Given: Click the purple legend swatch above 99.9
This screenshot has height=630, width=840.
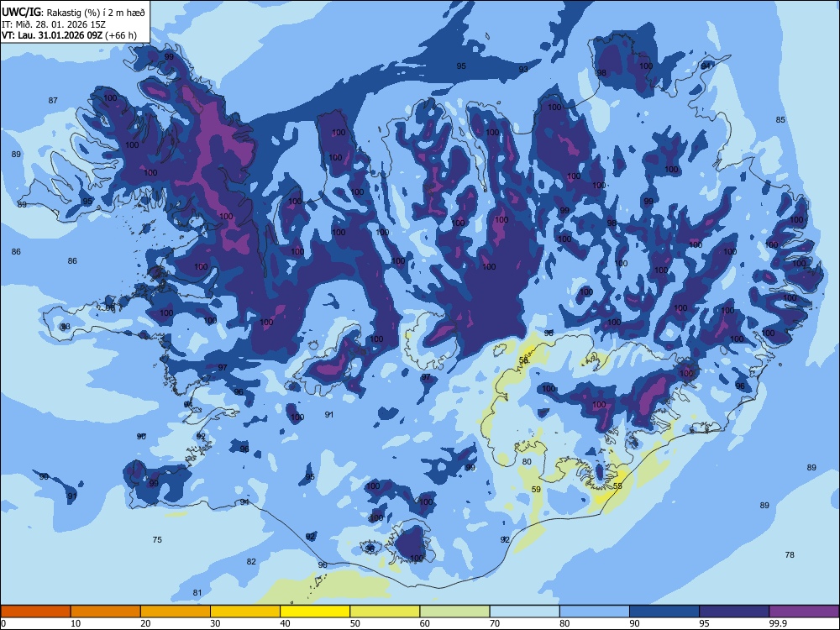Looking at the screenshot, I should (x=804, y=612).
